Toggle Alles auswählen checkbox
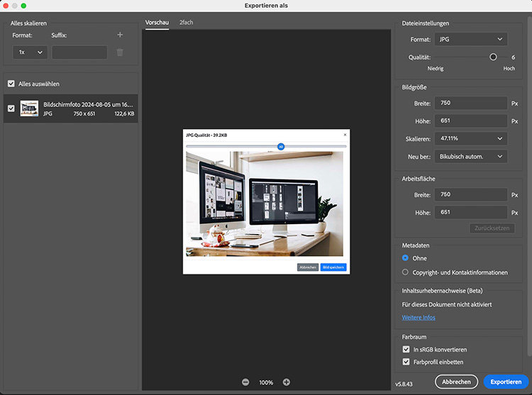Screen dimensions: 532x395 tap(11, 84)
